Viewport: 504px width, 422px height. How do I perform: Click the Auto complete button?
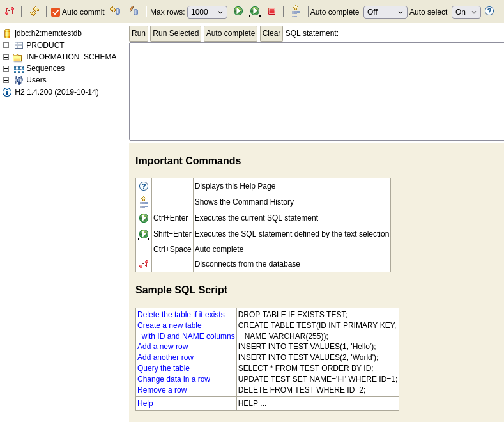(231, 33)
